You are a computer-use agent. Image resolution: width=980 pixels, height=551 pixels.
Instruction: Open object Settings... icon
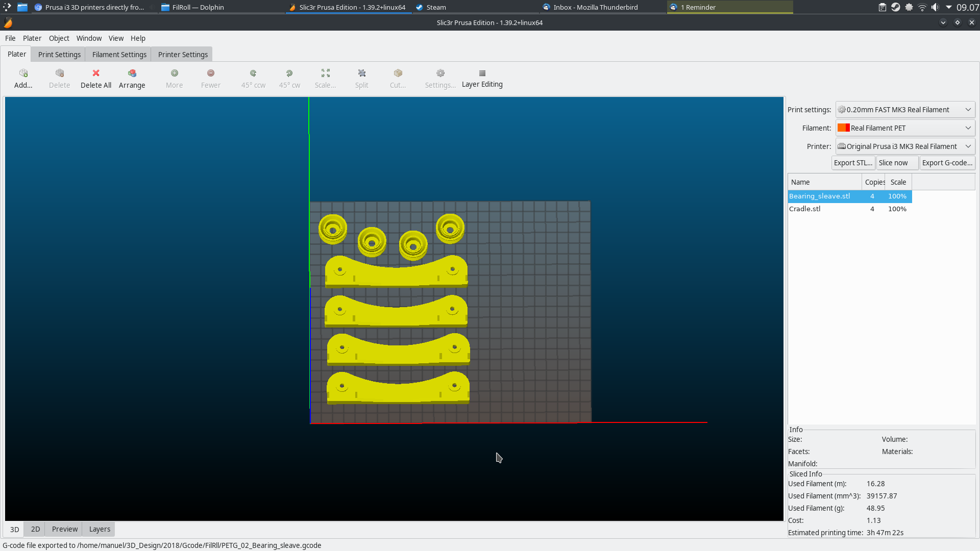440,73
